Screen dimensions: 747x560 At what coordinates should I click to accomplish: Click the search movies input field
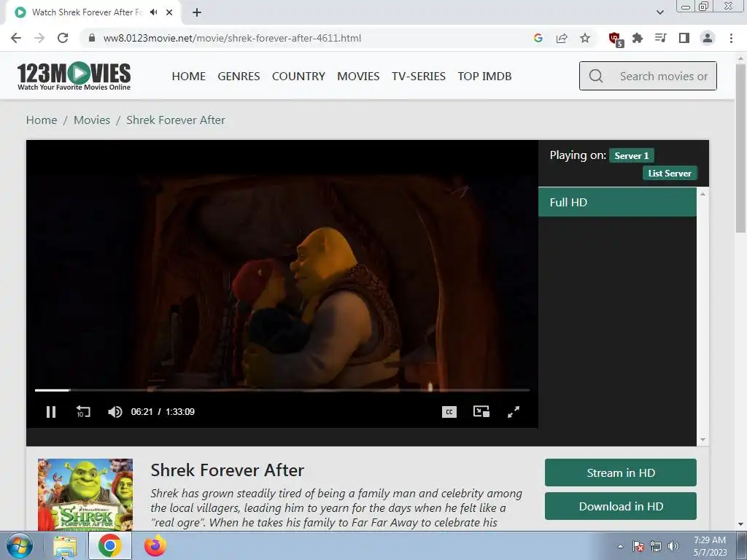pyautogui.click(x=648, y=76)
